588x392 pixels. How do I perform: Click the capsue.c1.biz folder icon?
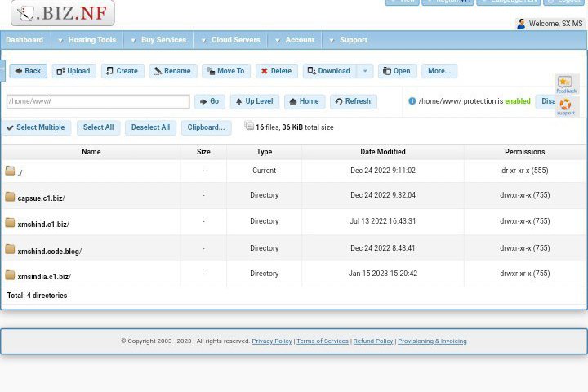point(10,197)
